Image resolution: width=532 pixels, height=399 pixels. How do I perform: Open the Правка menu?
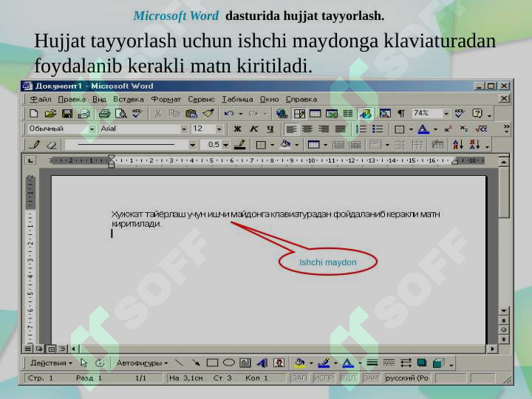[72, 100]
